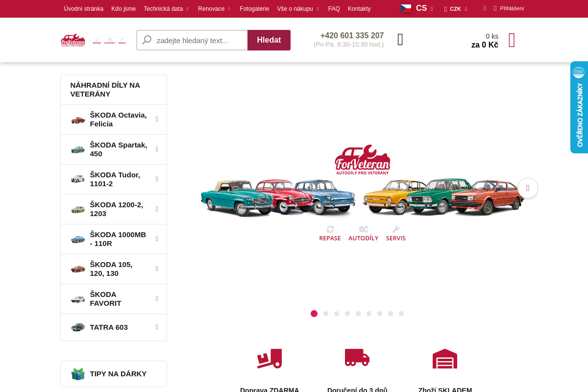The image size is (588, 392).
Task: Open the Ověřeno zákazníky side badge
Action: 579,107
